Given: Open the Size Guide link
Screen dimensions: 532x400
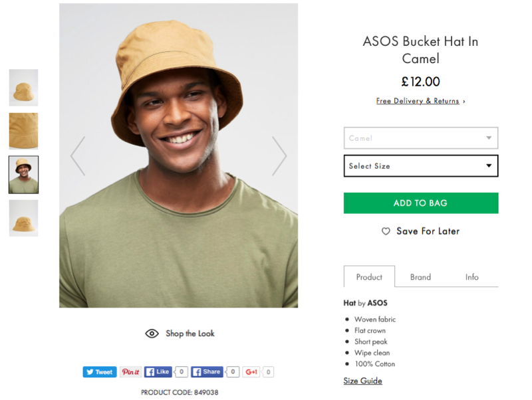Looking at the screenshot, I should pos(362,381).
